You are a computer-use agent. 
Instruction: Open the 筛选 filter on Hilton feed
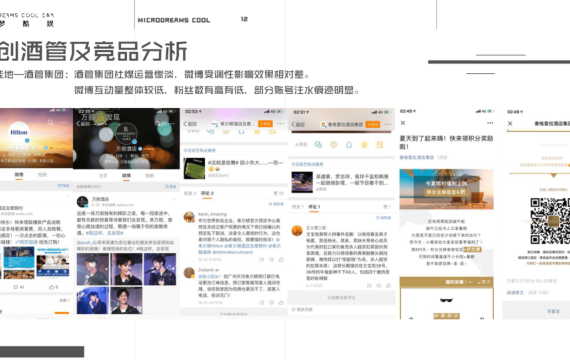coord(63,186)
